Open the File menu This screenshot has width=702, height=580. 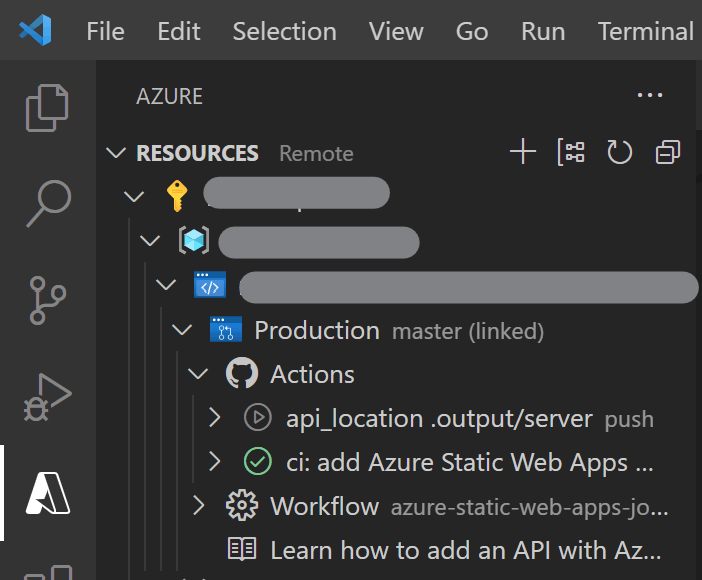106,31
